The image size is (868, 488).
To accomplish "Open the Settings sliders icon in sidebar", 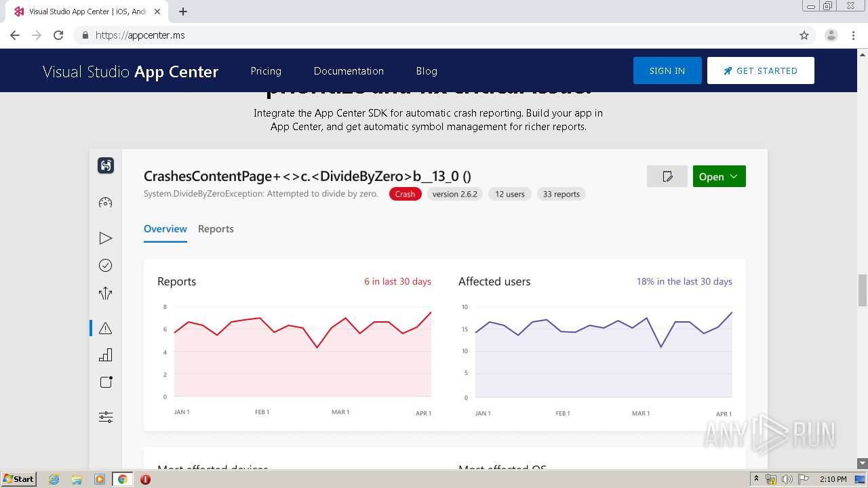I will coord(105,417).
